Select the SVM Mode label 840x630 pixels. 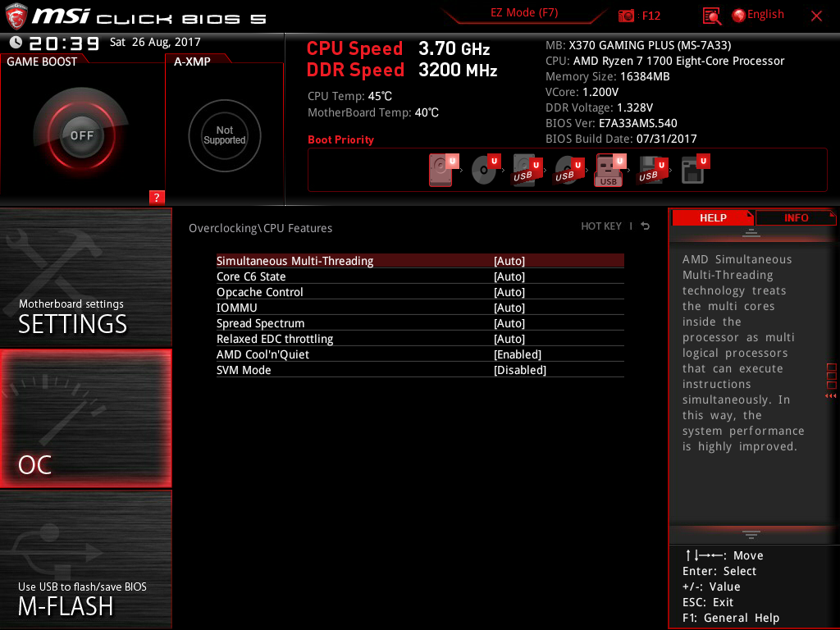pyautogui.click(x=243, y=370)
